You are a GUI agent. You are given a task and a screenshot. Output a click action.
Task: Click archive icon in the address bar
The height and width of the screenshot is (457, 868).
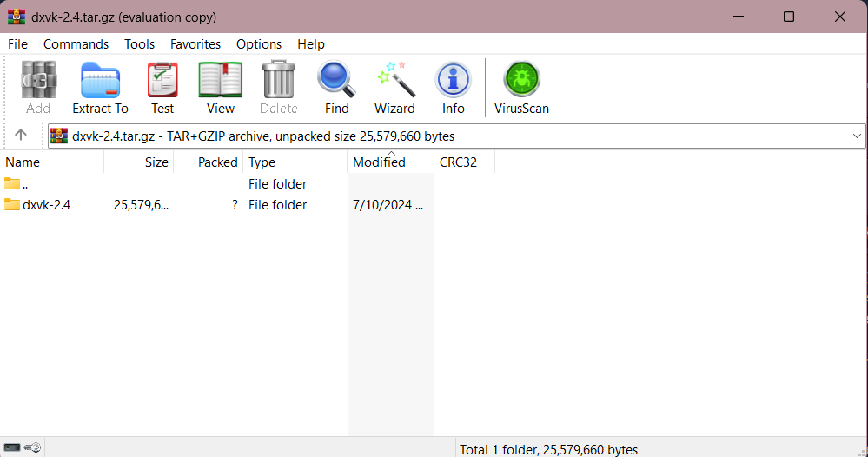(x=59, y=136)
